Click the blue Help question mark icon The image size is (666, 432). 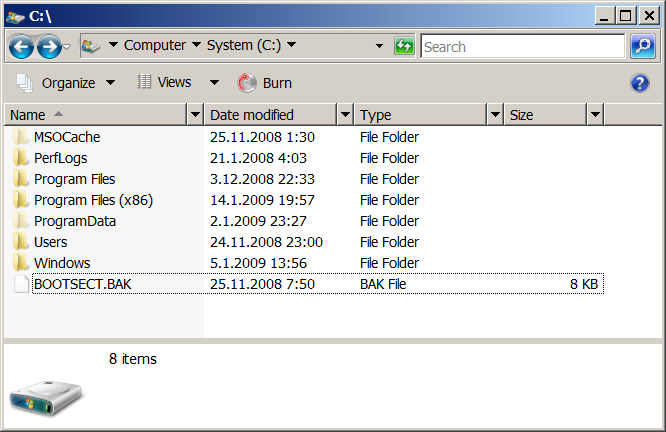(640, 83)
